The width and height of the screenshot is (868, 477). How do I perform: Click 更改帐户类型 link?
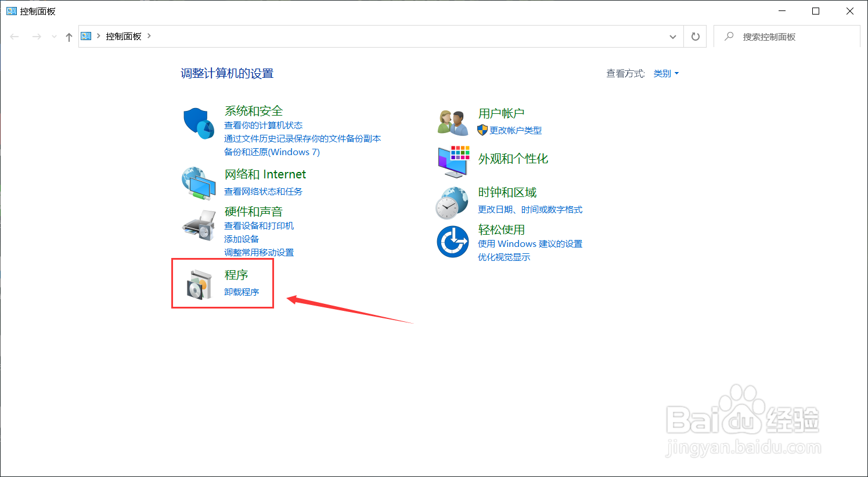[514, 130]
